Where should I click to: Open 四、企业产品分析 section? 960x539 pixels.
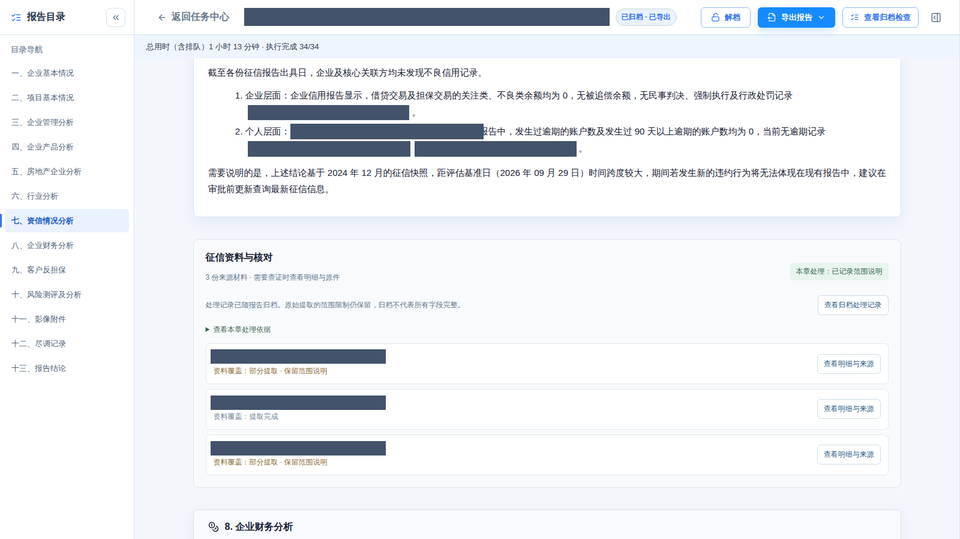(67, 147)
